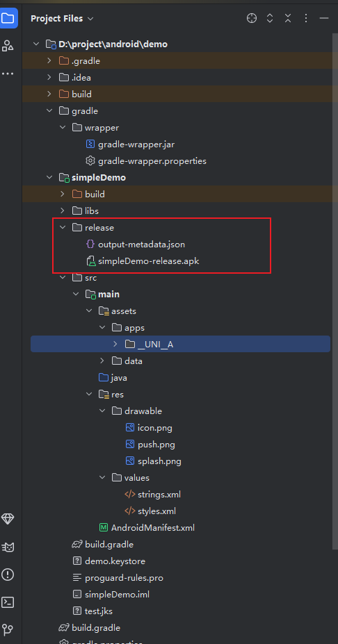This screenshot has width=338, height=644.
Task: Collapse the gradle folder chevron
Action: (x=49, y=111)
